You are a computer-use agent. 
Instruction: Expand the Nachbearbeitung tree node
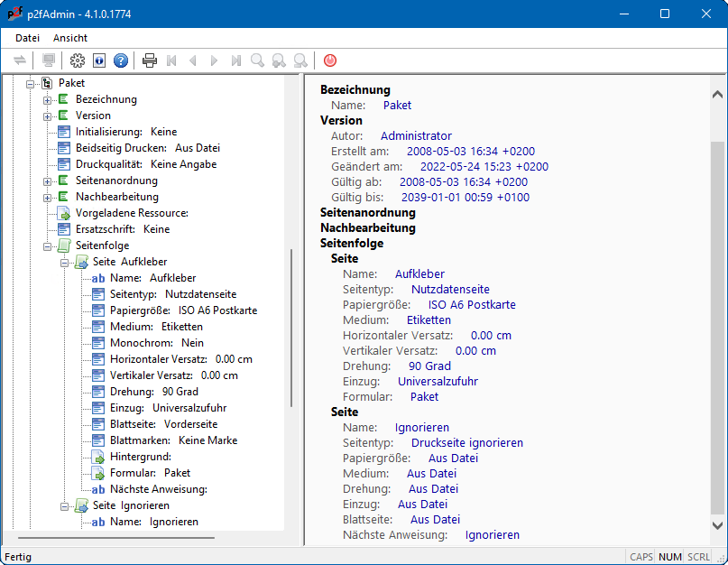[x=48, y=197]
